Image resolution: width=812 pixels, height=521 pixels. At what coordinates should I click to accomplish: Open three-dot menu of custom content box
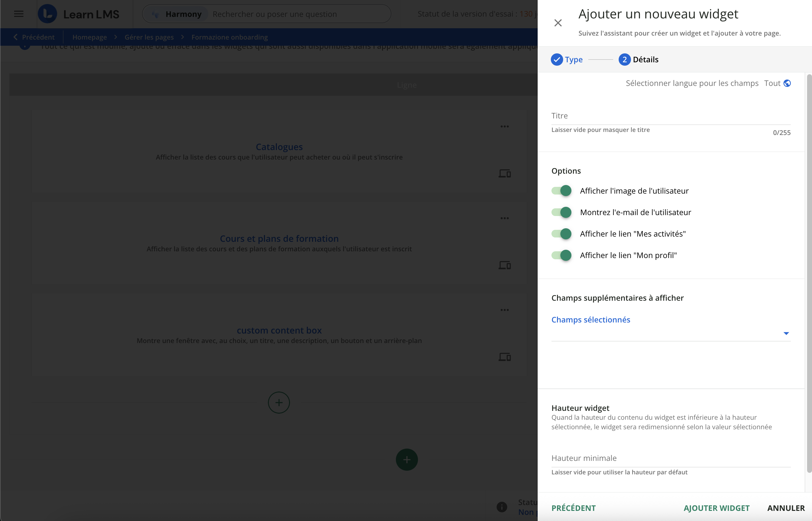click(x=505, y=310)
